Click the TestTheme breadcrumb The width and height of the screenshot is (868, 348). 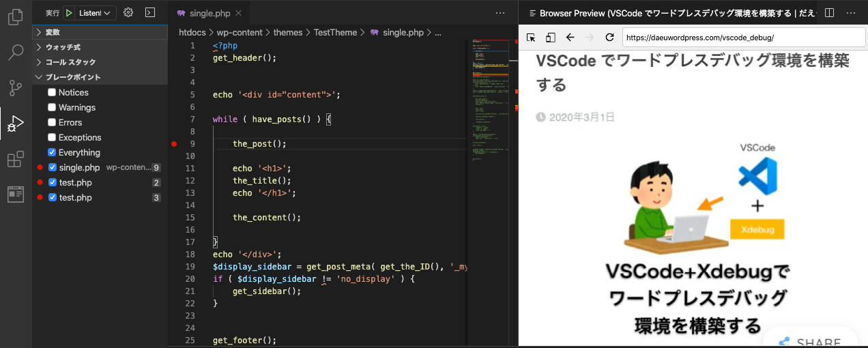coord(335,32)
